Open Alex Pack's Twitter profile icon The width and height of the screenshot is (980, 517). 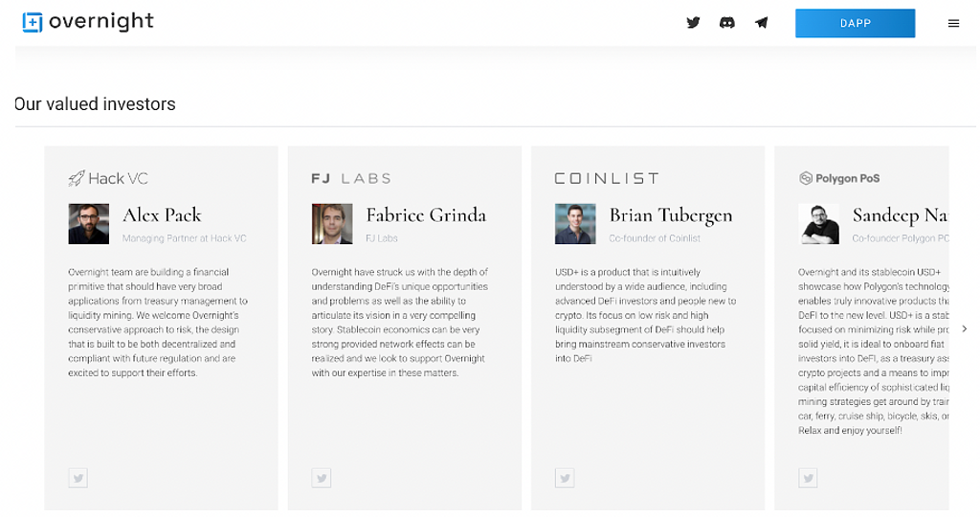click(78, 477)
